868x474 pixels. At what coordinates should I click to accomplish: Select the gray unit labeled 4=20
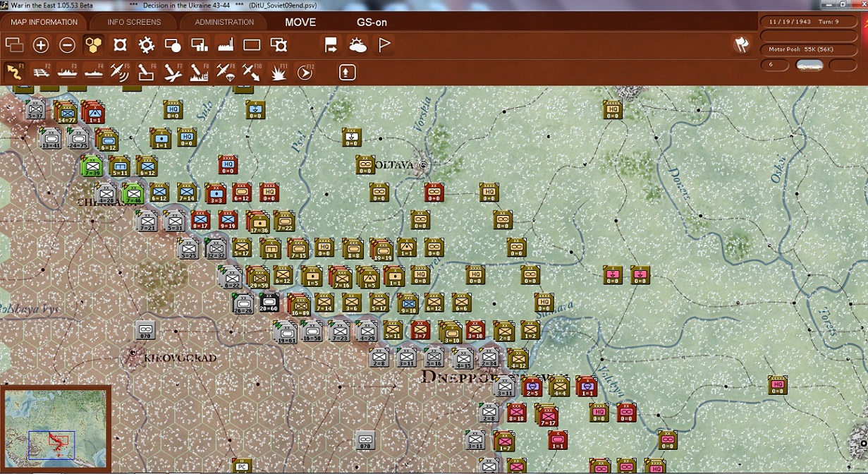(106, 193)
